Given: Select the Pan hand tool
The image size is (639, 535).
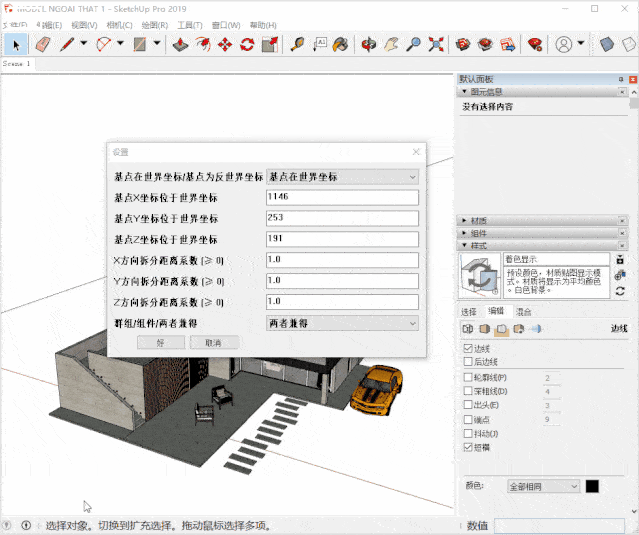Looking at the screenshot, I should tap(391, 44).
